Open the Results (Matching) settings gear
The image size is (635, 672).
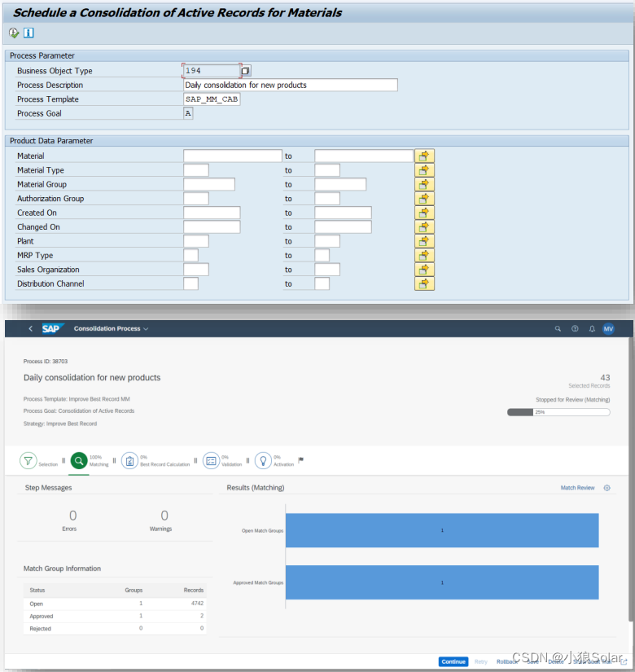(607, 488)
